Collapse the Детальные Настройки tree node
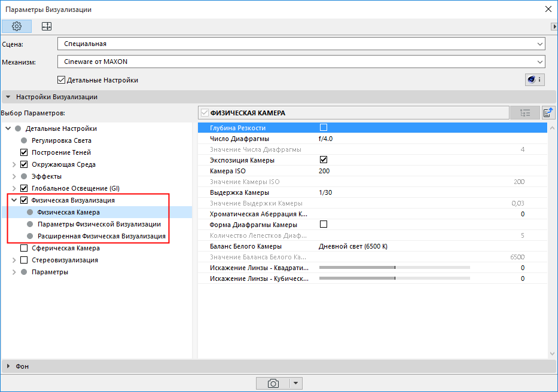 click(x=8, y=128)
